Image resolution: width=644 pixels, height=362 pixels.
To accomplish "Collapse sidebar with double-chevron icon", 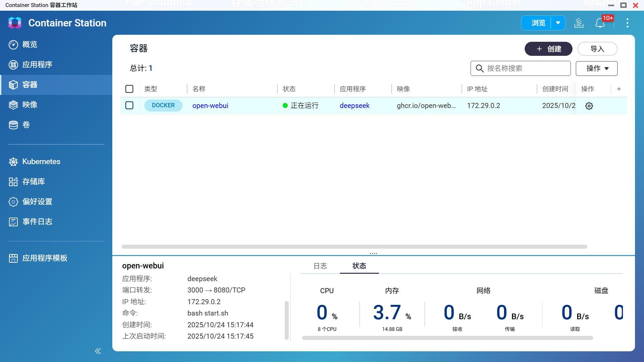I will click(x=98, y=351).
